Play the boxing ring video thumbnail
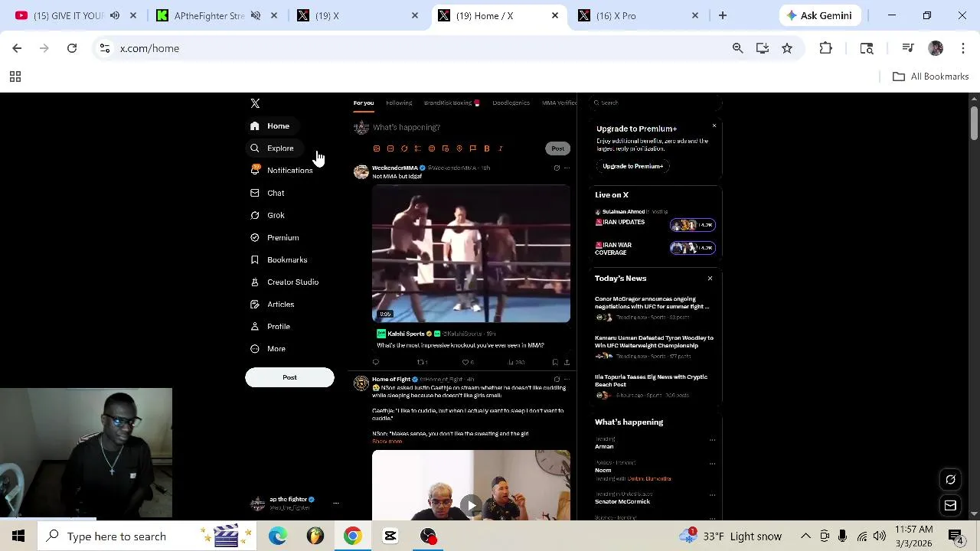Screen dimensions: 980x551 [471, 254]
